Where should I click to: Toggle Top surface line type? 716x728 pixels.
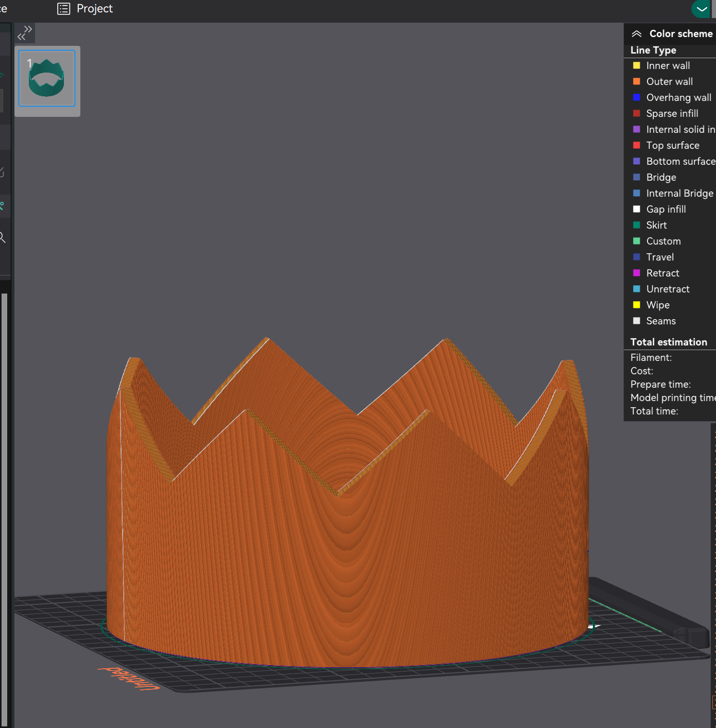[666, 146]
